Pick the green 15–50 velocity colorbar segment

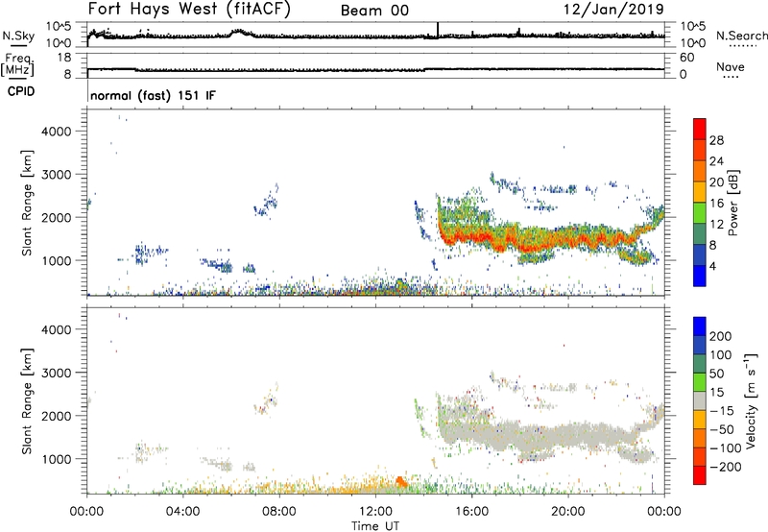coord(700,383)
